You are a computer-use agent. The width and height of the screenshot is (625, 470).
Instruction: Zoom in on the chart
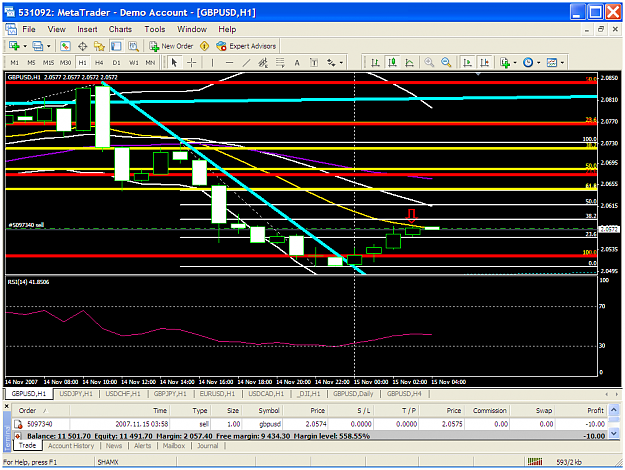coord(429,63)
